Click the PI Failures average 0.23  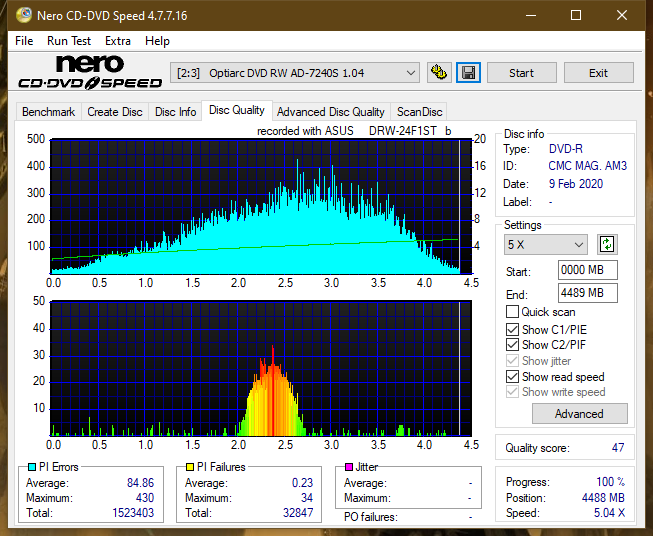click(302, 483)
